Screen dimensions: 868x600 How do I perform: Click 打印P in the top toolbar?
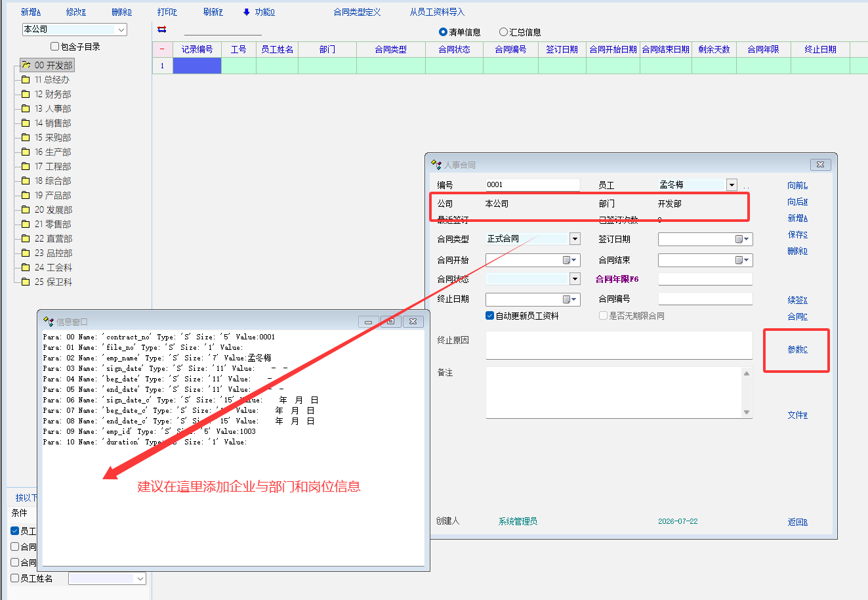167,12
